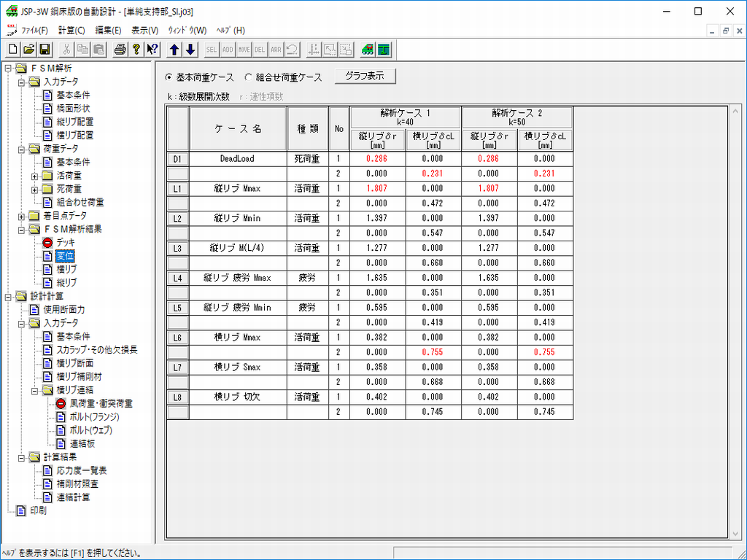Open the 計算(C) menu

tap(71, 31)
